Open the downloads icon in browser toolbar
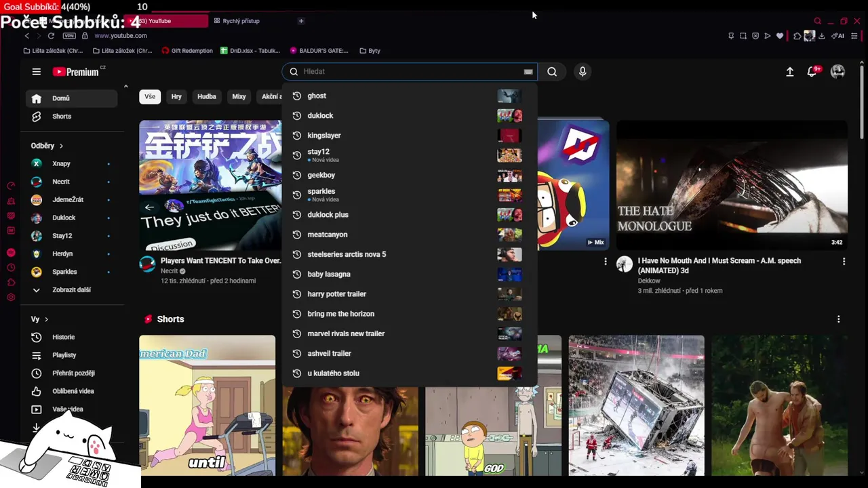The image size is (868, 488). pos(822,36)
